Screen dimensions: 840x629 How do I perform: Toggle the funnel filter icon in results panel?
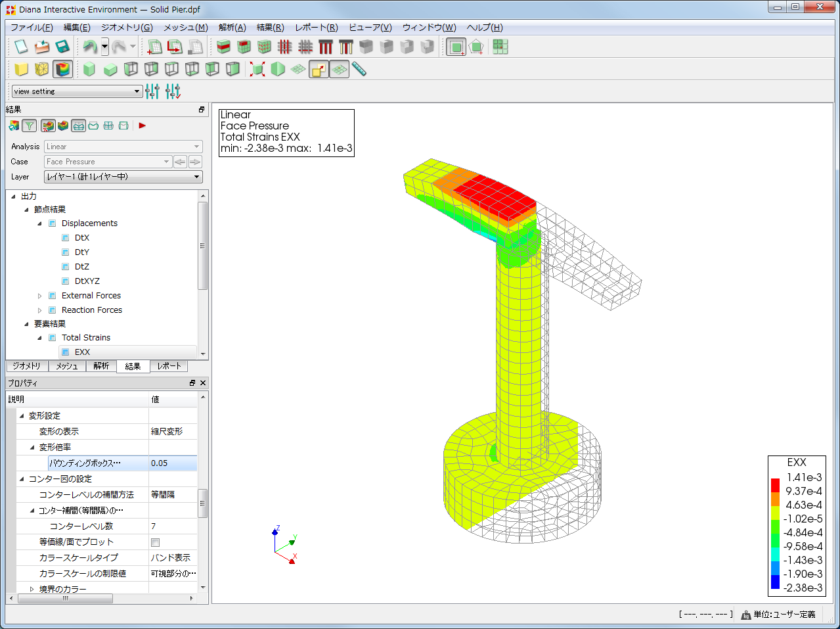(x=30, y=126)
